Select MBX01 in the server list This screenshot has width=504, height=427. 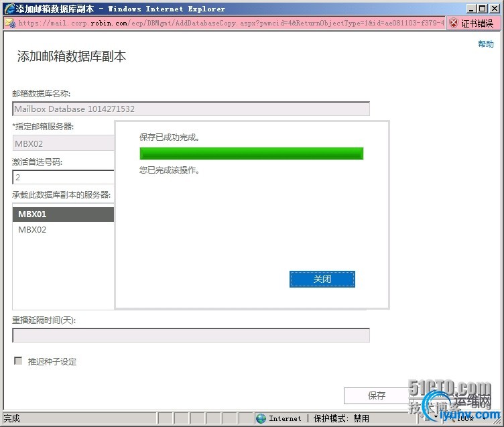pyautogui.click(x=63, y=214)
